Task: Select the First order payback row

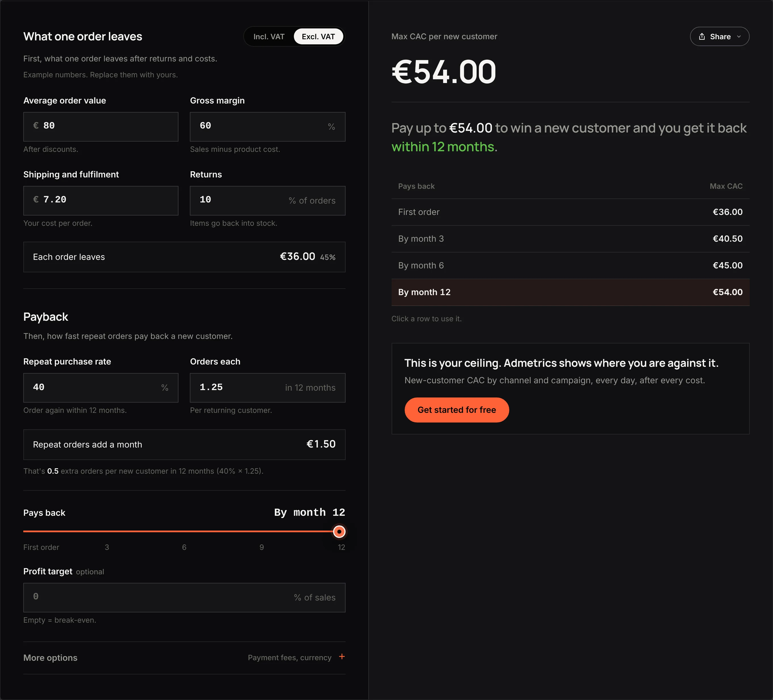Action: pos(570,212)
